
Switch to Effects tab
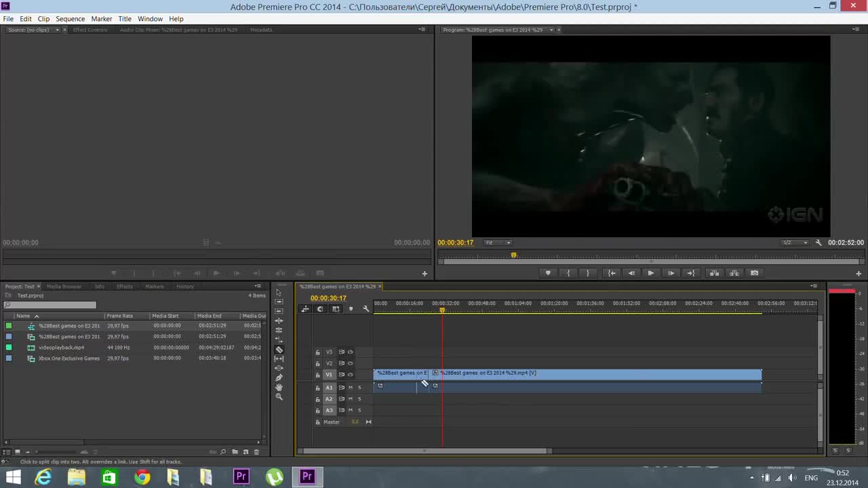pos(125,287)
